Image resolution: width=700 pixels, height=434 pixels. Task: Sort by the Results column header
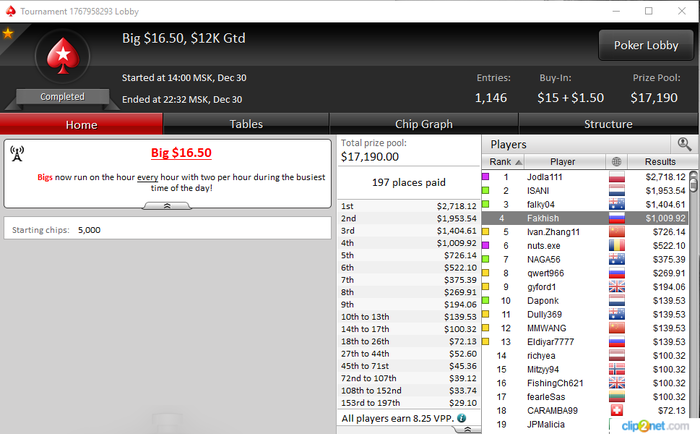660,162
